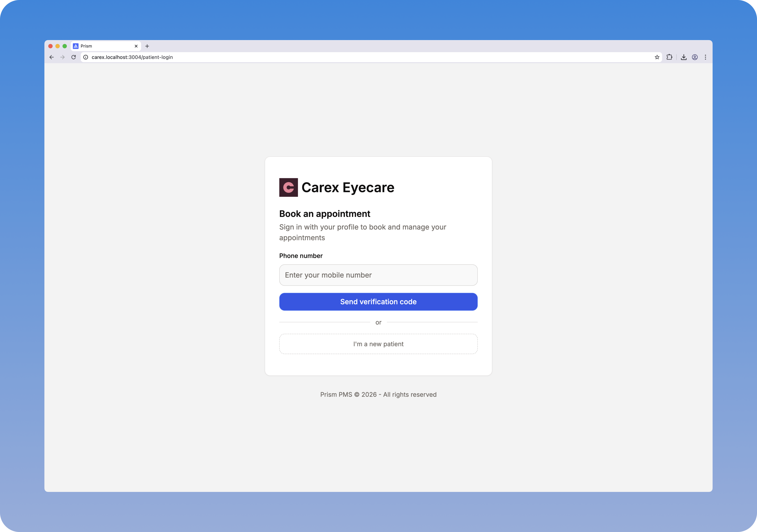Bookmark the page with the star icon
This screenshot has width=757, height=532.
(x=657, y=57)
